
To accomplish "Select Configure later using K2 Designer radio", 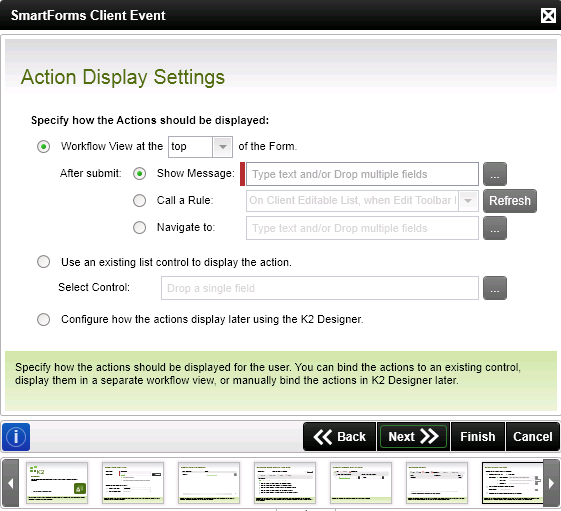I will click(x=44, y=319).
